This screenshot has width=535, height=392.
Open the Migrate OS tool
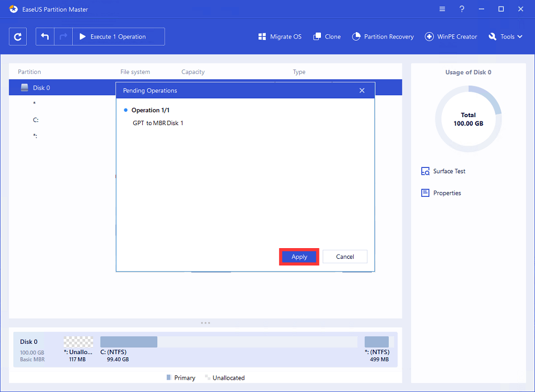click(279, 36)
